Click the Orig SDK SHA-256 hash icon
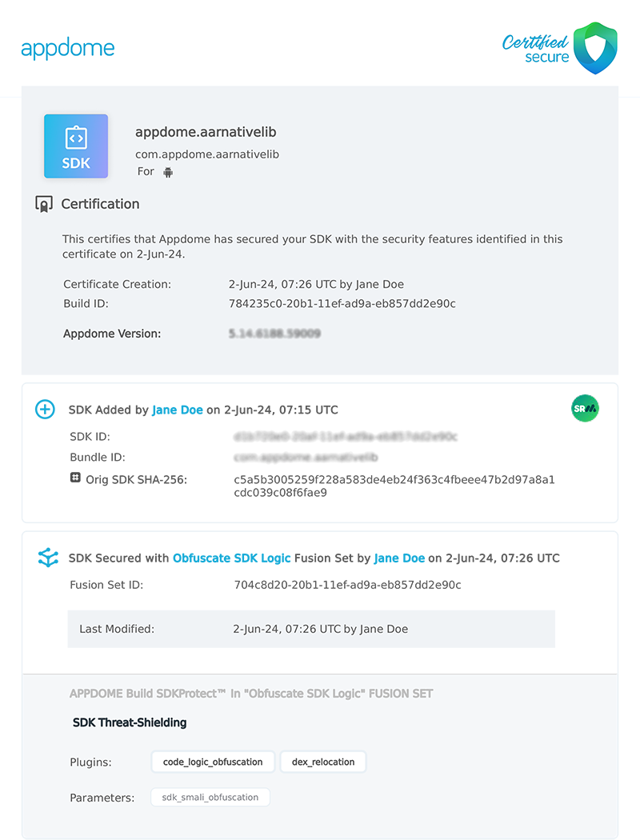This screenshot has width=640, height=840. pos(75,478)
